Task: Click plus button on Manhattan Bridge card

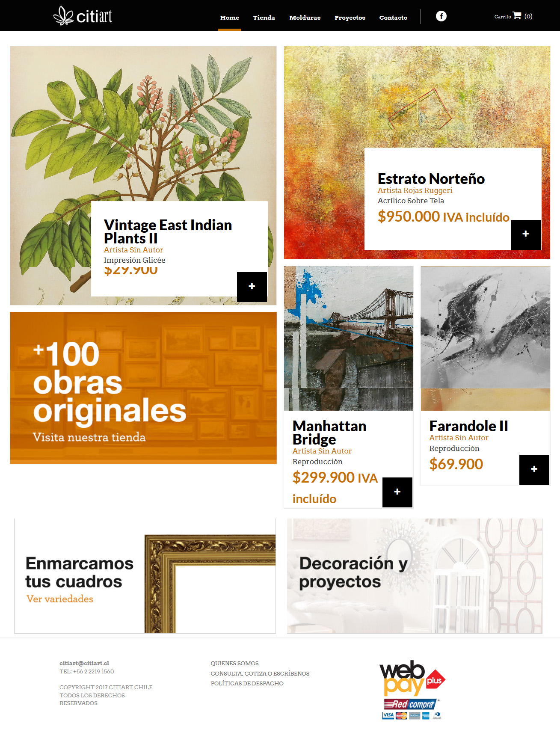Action: coord(397,492)
